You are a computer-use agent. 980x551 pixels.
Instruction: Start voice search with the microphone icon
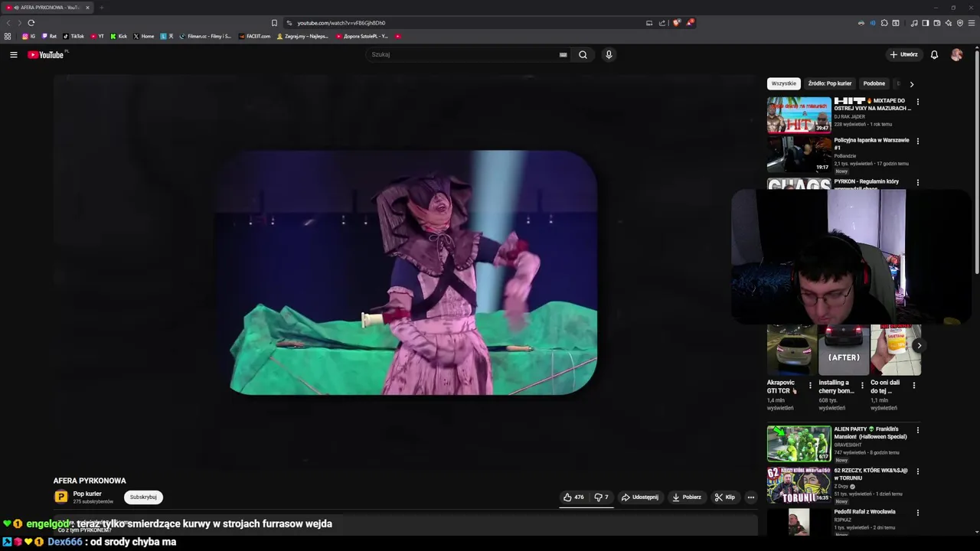(609, 54)
